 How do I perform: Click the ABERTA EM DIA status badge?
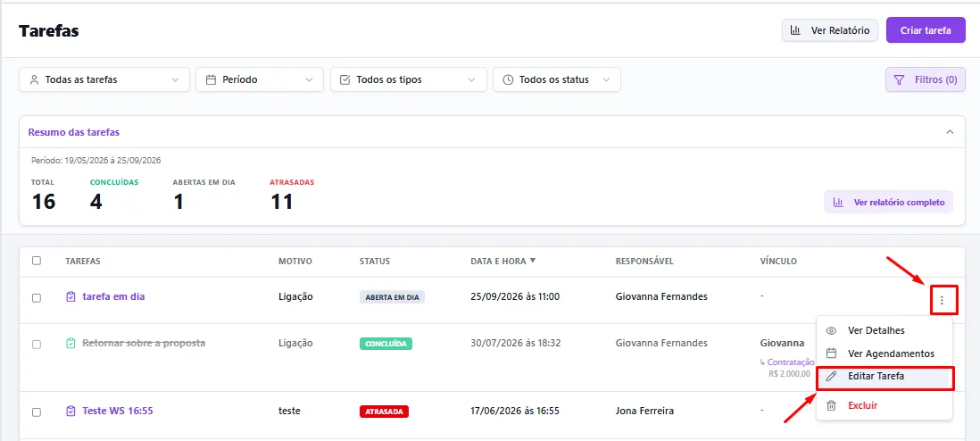tap(392, 298)
